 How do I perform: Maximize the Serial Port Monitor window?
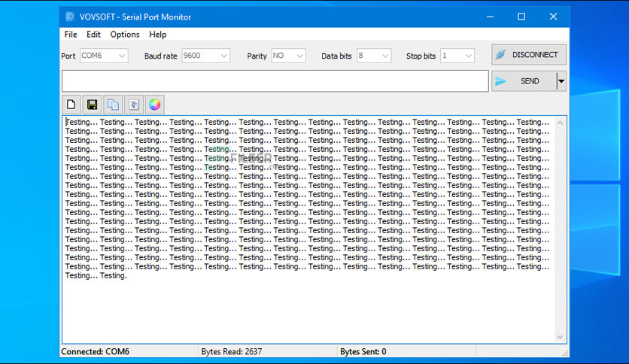(521, 17)
